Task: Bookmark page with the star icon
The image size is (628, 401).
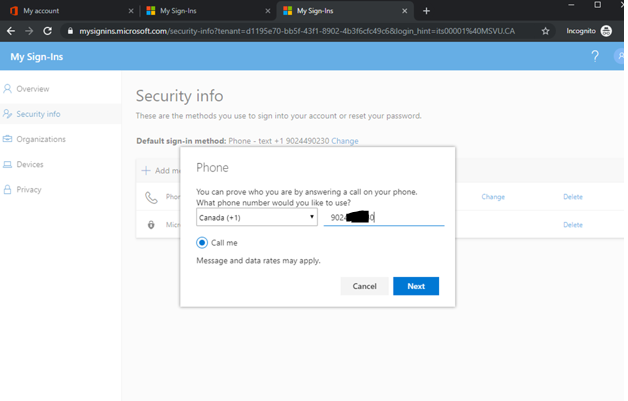Action: click(x=545, y=31)
